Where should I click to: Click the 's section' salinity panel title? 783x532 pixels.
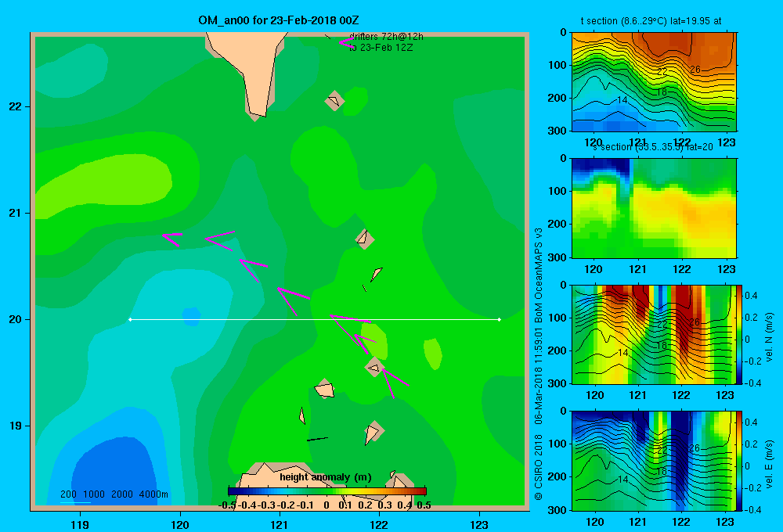tap(652, 147)
